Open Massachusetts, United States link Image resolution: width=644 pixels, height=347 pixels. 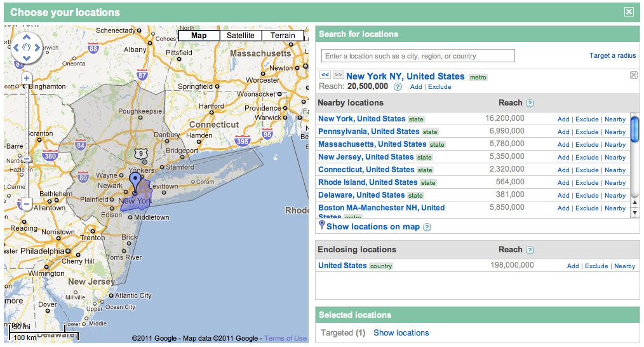pos(372,144)
